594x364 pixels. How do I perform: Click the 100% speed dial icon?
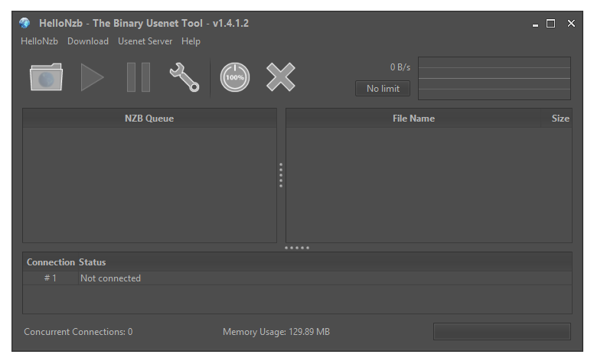tap(235, 77)
